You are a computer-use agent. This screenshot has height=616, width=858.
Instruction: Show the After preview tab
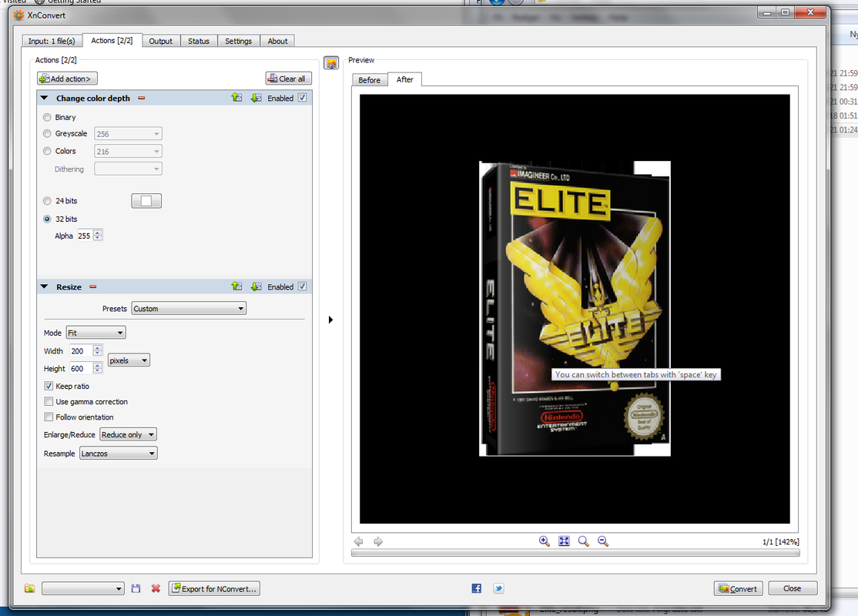[404, 79]
